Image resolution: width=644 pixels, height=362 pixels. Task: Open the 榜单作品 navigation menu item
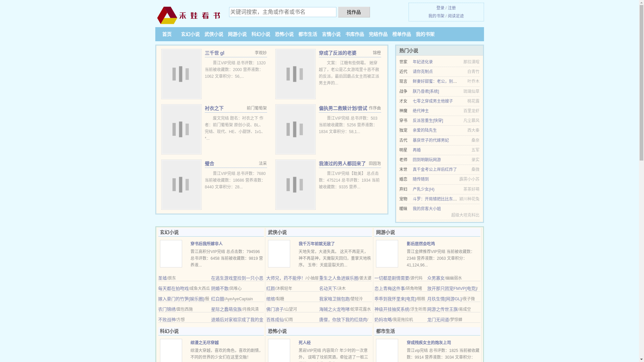click(401, 34)
